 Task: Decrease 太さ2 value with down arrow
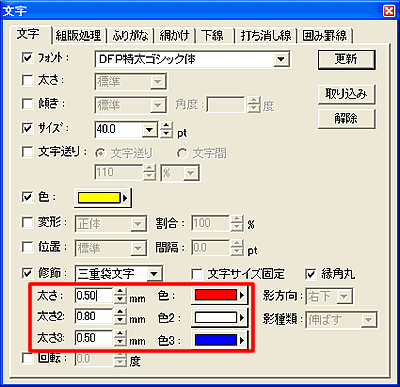click(x=120, y=321)
